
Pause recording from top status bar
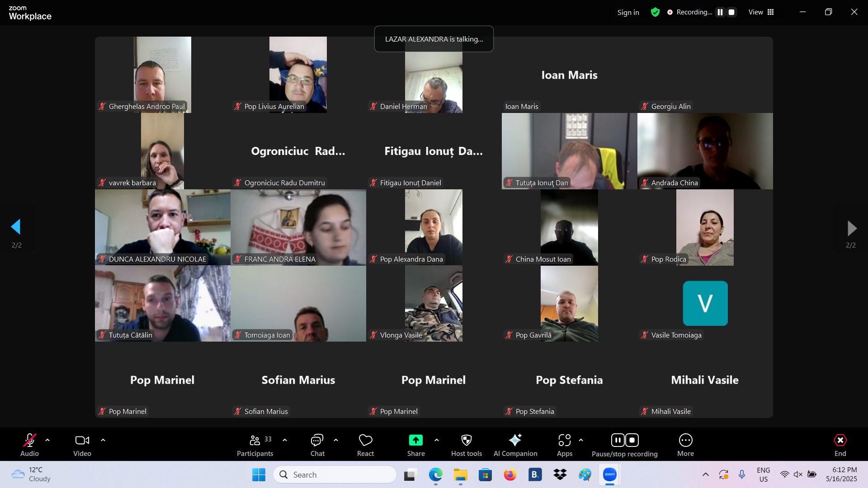click(x=720, y=12)
